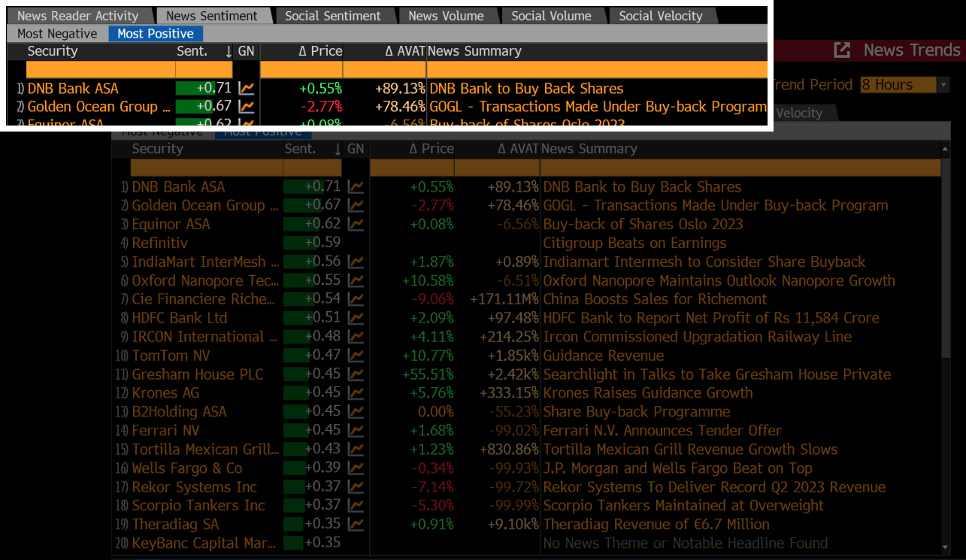Select the Most Positive sentiment filter
The height and width of the screenshot is (560, 966).
coord(155,33)
